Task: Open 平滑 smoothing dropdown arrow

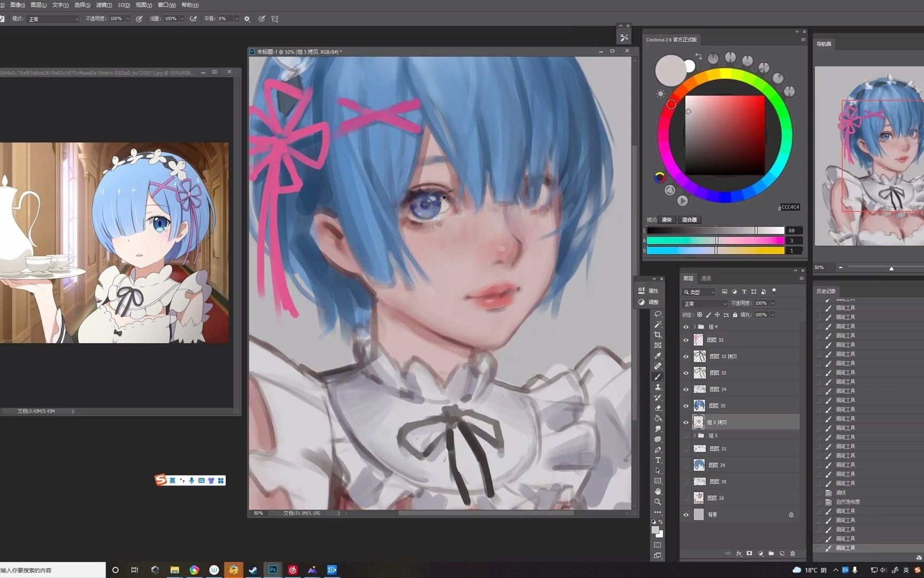Action: click(x=236, y=19)
